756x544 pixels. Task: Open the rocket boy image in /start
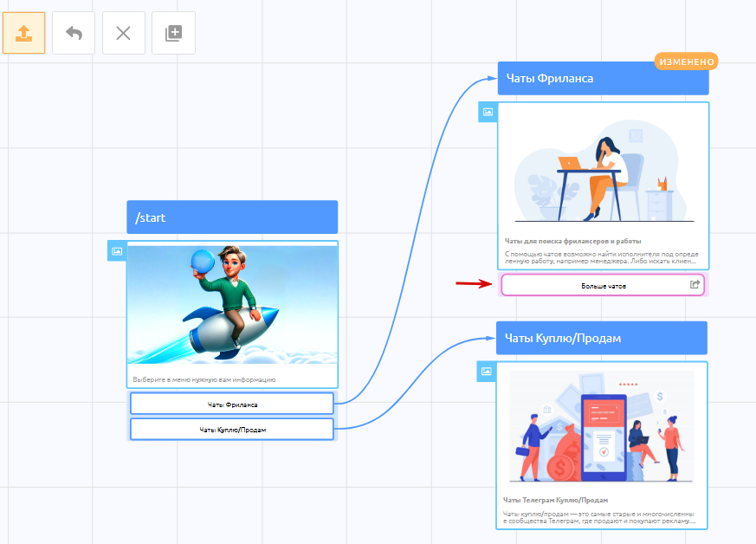[x=232, y=305]
